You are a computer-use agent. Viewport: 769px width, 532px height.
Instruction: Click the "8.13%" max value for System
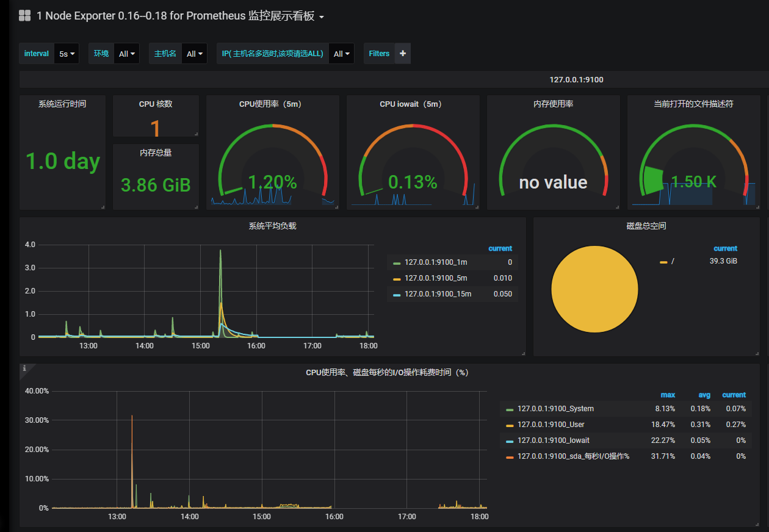665,409
